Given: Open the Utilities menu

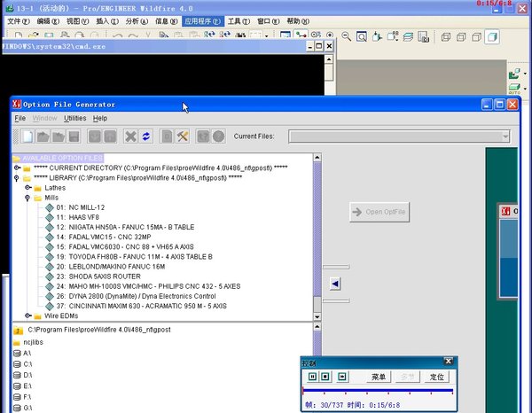Looking at the screenshot, I should (75, 118).
